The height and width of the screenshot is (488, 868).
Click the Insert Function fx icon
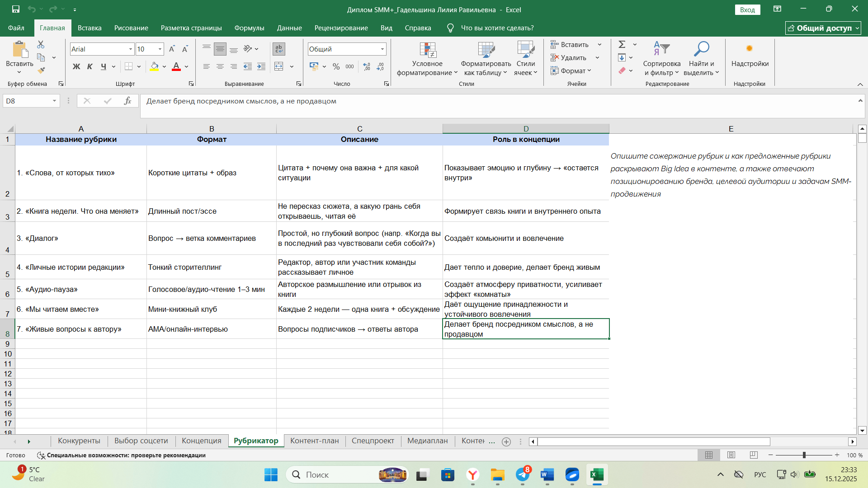127,101
